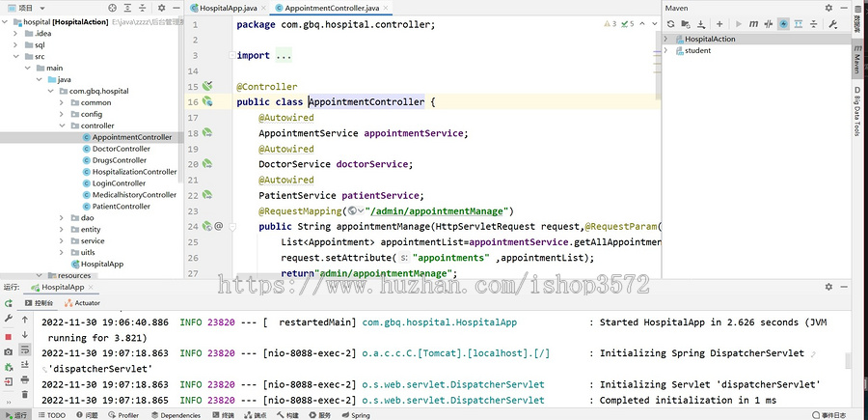Screen dimensions: 868x420
Task: Switch to HospitalApp.java editor tab
Action: point(227,8)
